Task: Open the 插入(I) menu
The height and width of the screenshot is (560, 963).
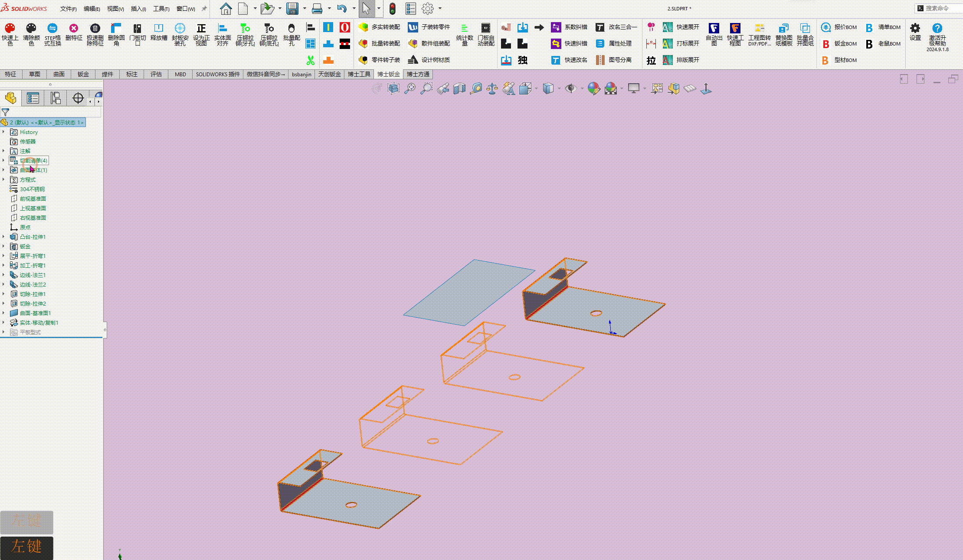Action: [138, 9]
